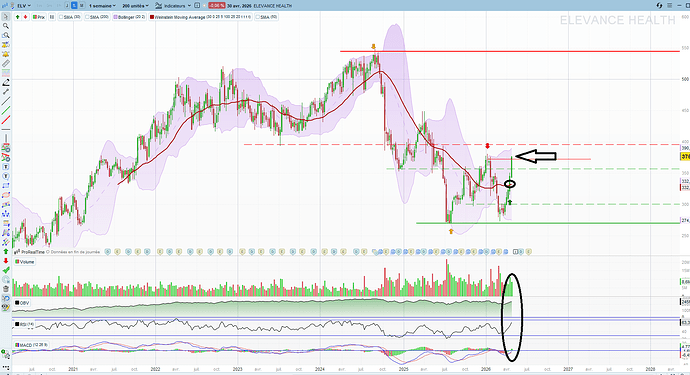Click the green checkmark tool
This screenshot has height=375, width=690.
(x=6, y=270)
